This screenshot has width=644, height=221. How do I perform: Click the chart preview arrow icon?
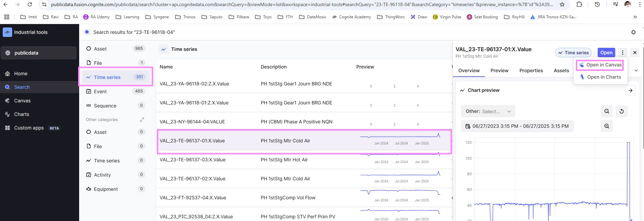[x=630, y=91]
